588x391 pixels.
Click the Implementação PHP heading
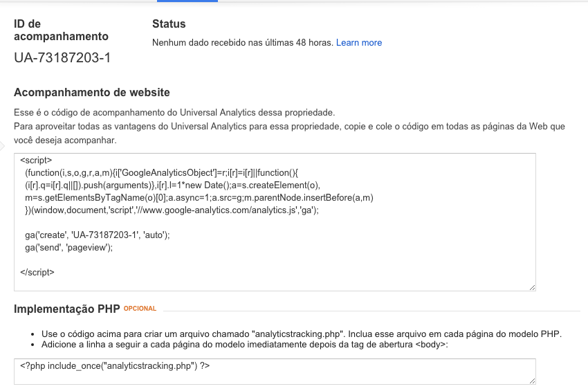pyautogui.click(x=67, y=309)
